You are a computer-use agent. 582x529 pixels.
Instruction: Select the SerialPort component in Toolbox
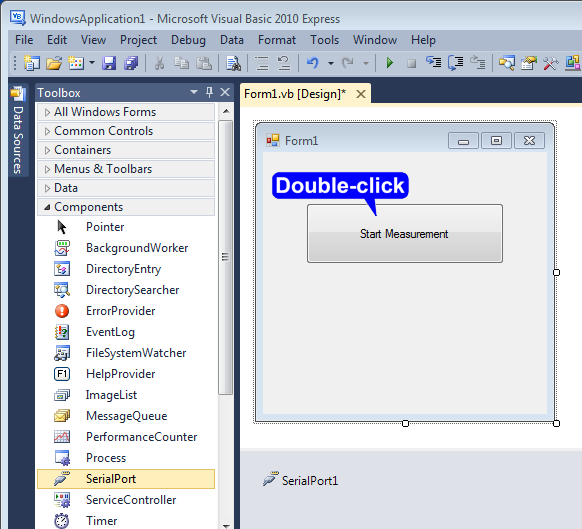click(x=126, y=479)
